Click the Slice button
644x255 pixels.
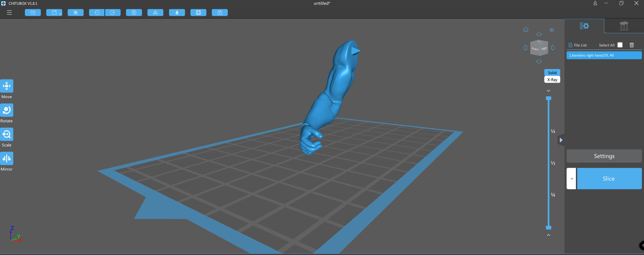point(609,179)
